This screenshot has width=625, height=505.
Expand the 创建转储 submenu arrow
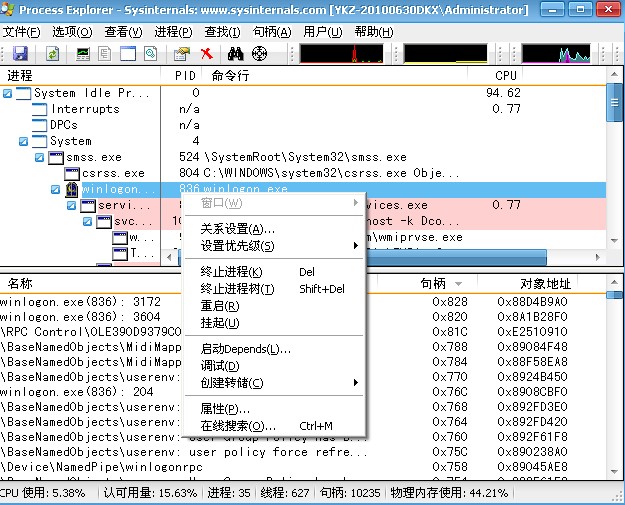[x=356, y=383]
